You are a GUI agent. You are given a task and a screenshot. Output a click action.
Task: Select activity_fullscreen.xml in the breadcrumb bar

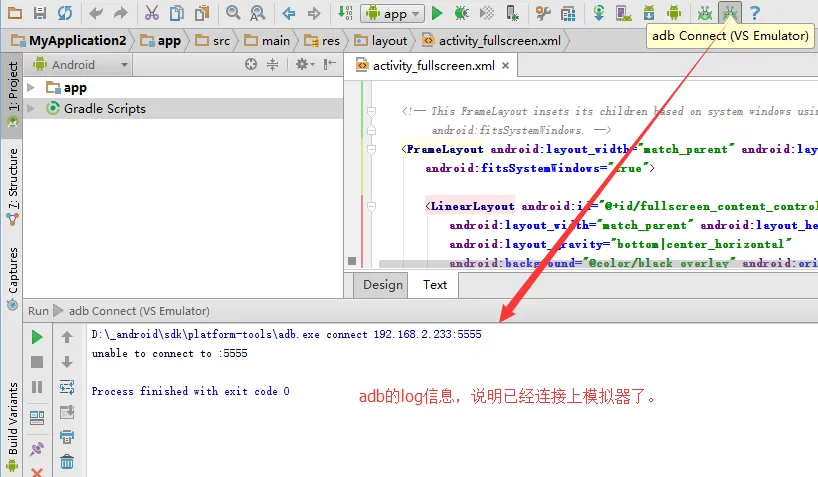(491, 40)
